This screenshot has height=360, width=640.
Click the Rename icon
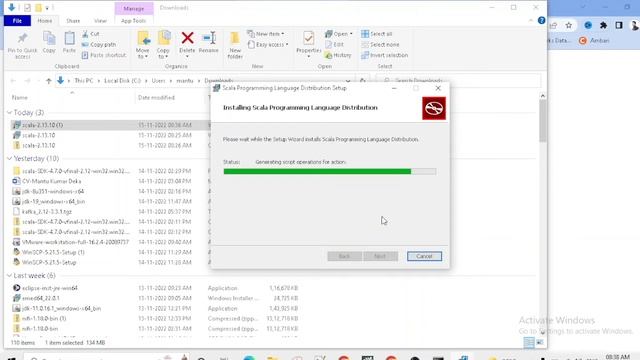[x=209, y=38]
